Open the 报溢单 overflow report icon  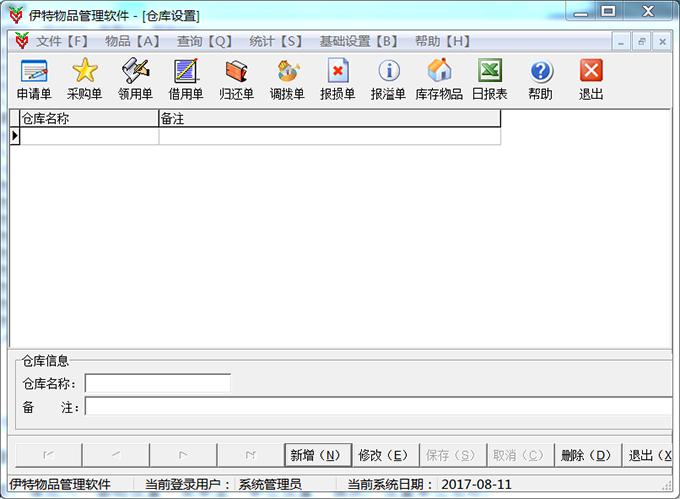tap(389, 80)
